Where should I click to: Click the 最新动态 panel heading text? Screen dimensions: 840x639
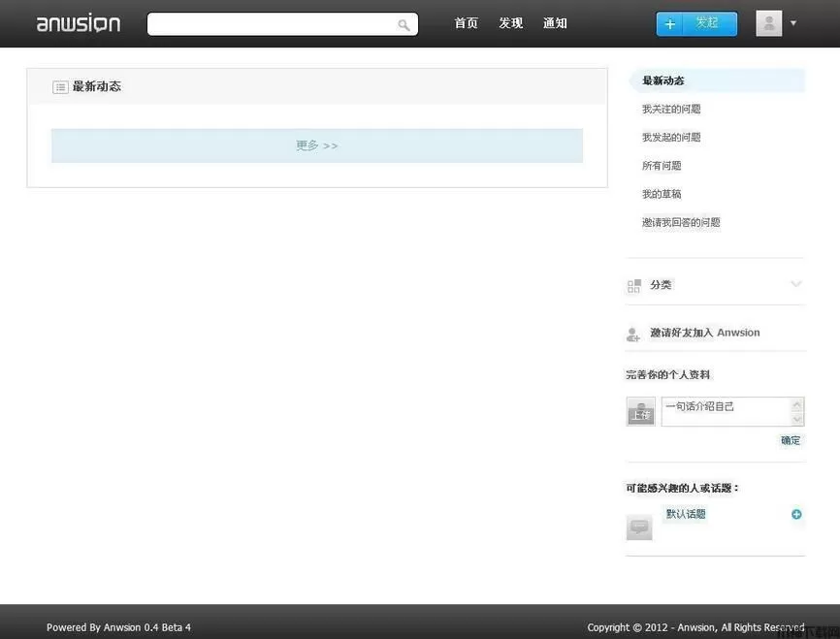[97, 86]
